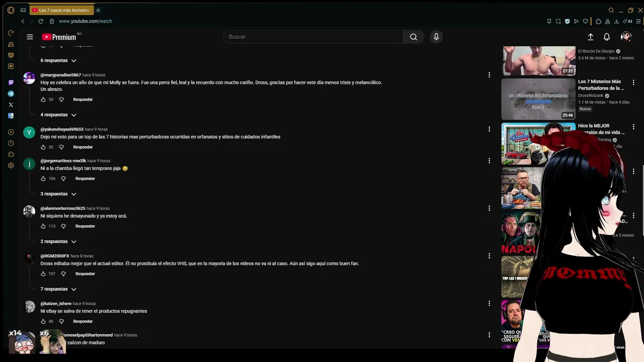Expand the 4 respuestas replies thread
Viewport: 644px width, 362px height.
[x=58, y=115]
